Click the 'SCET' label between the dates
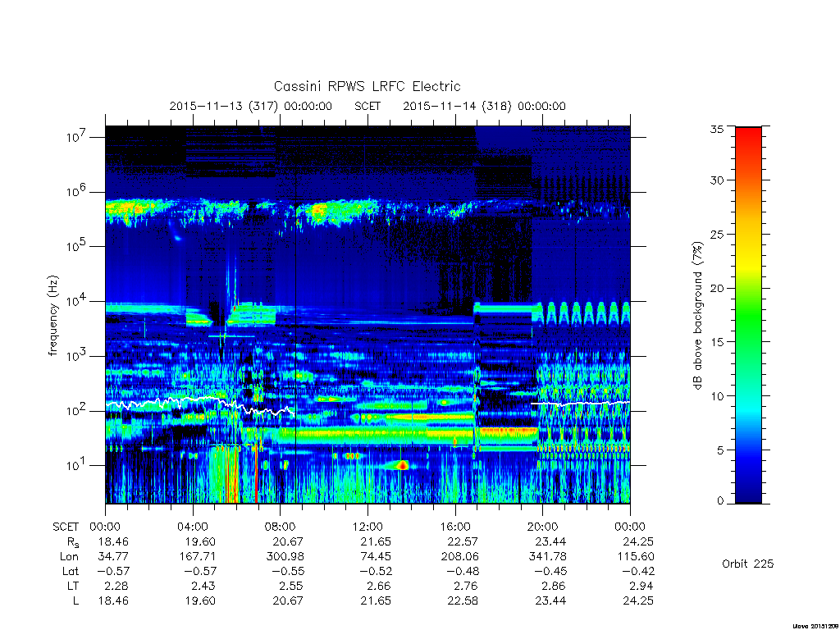 pyautogui.click(x=367, y=106)
